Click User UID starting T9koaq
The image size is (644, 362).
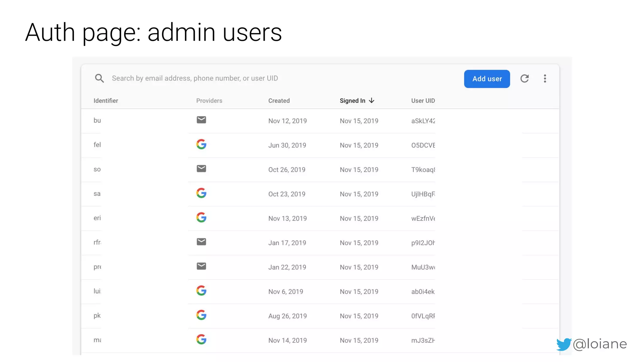pos(423,170)
